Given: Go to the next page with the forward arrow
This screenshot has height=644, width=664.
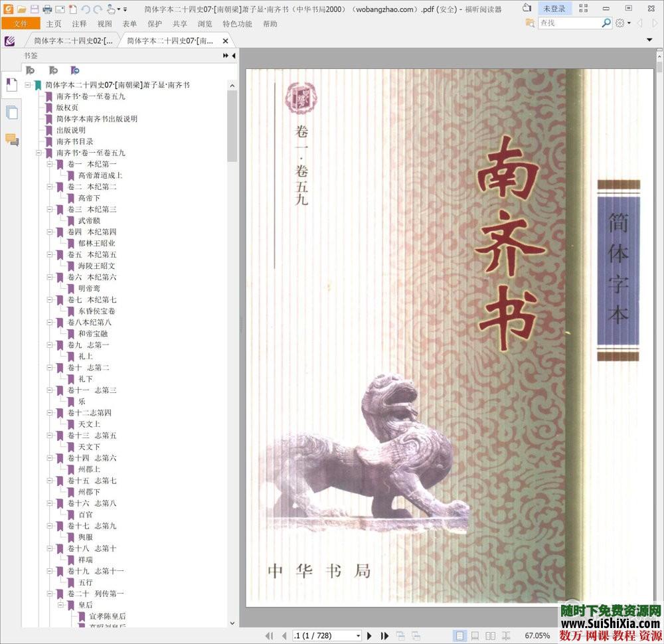Looking at the screenshot, I should 370,635.
